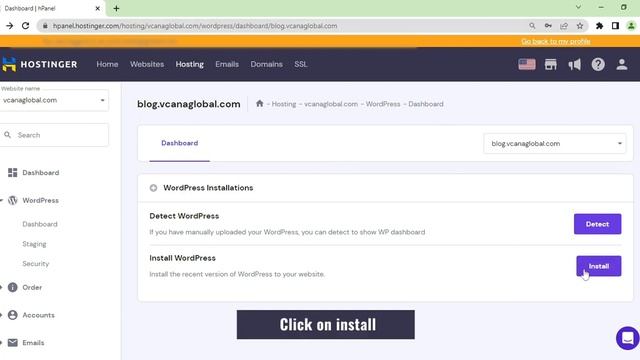Screen dimensions: 640x360
Task: Open the blog.vcanaglobal.com site dropdown
Action: pyautogui.click(x=555, y=143)
